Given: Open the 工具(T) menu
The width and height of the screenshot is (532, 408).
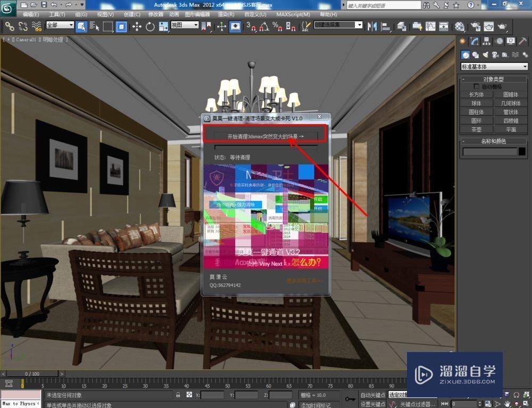Looking at the screenshot, I should (x=57, y=14).
